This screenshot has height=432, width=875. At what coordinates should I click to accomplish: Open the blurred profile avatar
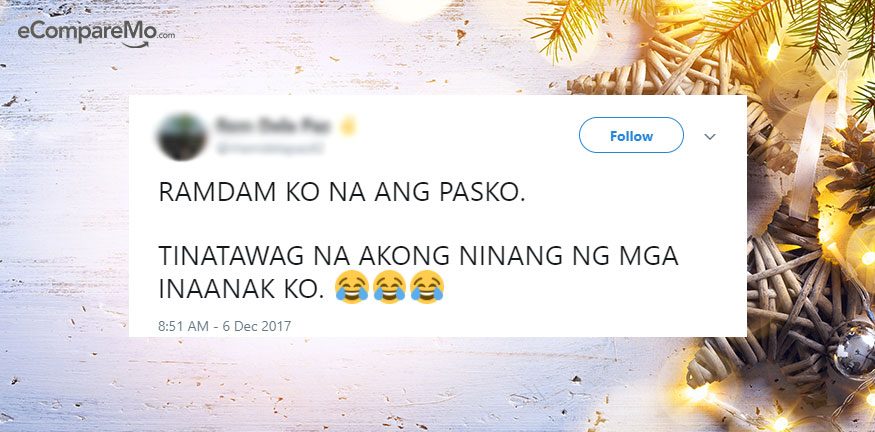pos(182,137)
